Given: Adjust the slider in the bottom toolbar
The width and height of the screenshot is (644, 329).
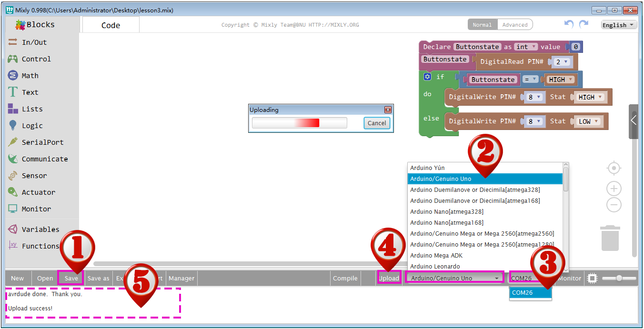Looking at the screenshot, I should coord(619,278).
